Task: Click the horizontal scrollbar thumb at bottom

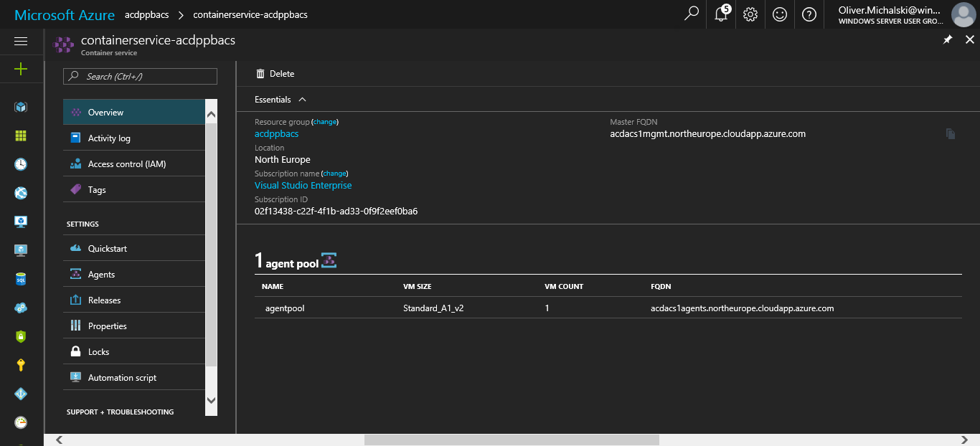Action: [x=511, y=440]
